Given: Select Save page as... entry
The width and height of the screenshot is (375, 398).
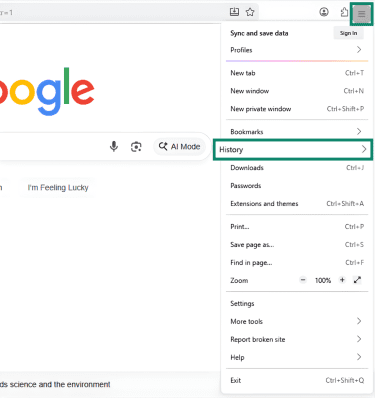Looking at the screenshot, I should [x=297, y=245].
